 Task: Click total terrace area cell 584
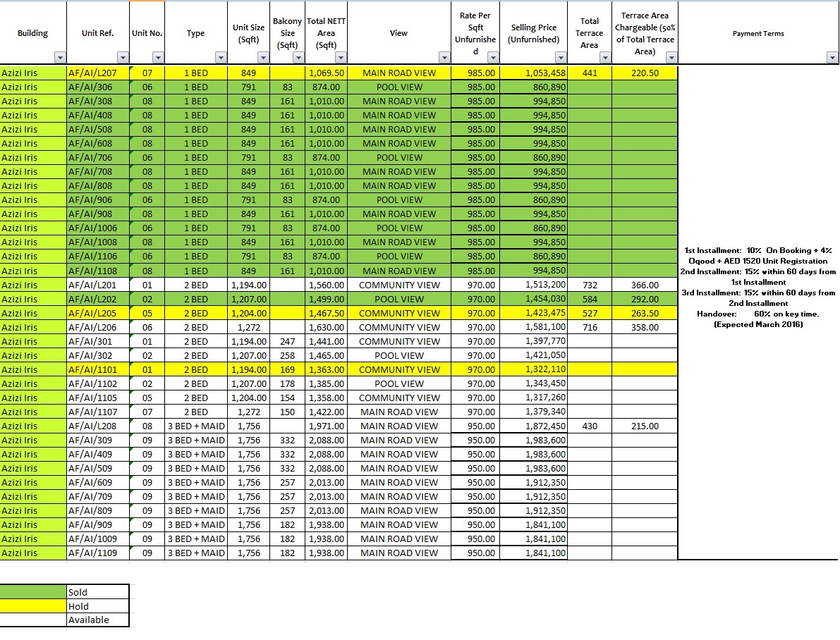click(590, 299)
